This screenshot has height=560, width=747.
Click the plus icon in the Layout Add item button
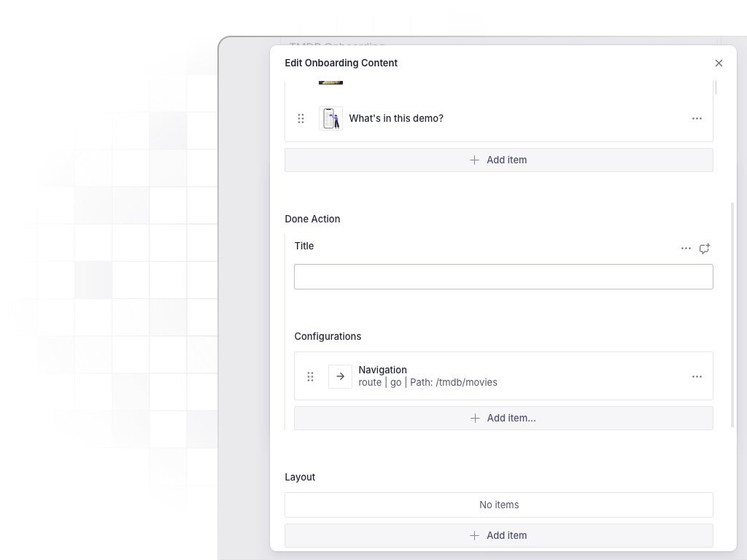pyautogui.click(x=474, y=535)
